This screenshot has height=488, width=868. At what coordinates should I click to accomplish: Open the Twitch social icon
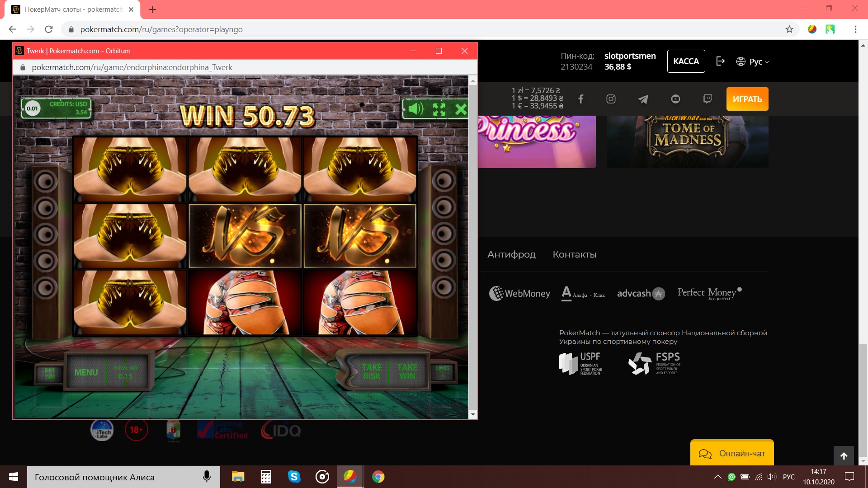[708, 99]
